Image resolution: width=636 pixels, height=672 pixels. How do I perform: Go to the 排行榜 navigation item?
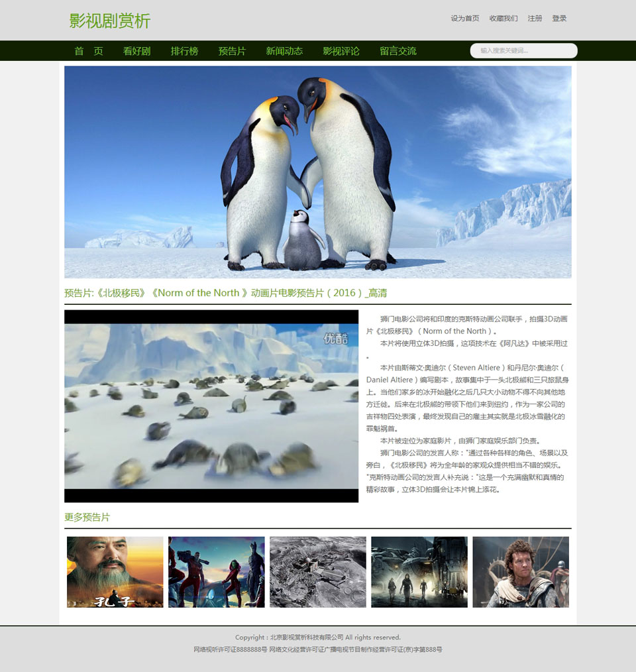pyautogui.click(x=184, y=51)
